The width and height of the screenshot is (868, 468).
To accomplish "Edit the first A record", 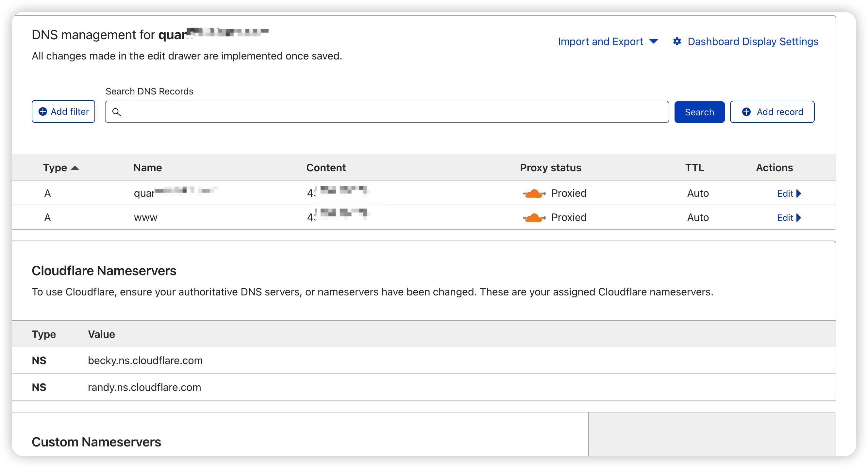I will (789, 194).
